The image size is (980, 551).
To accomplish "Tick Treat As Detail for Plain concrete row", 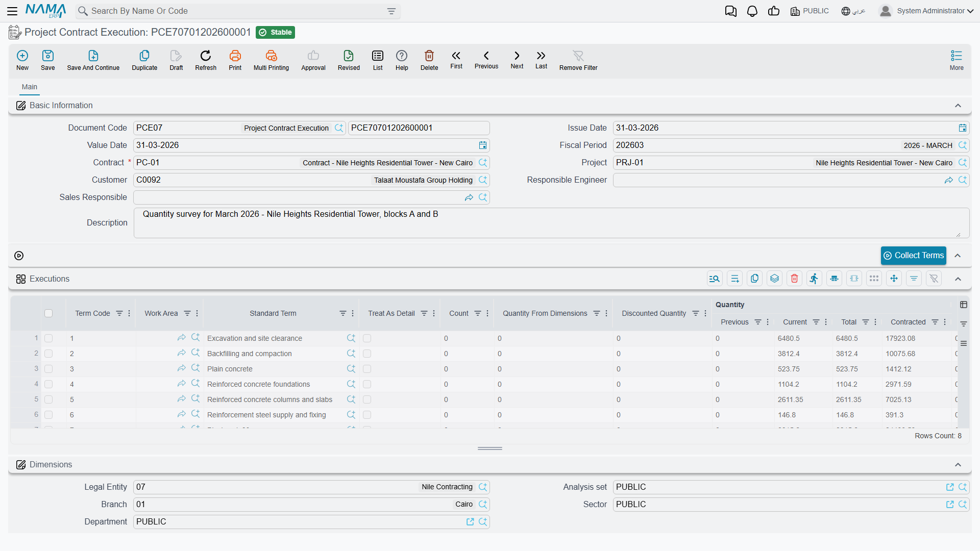I will coord(367,369).
